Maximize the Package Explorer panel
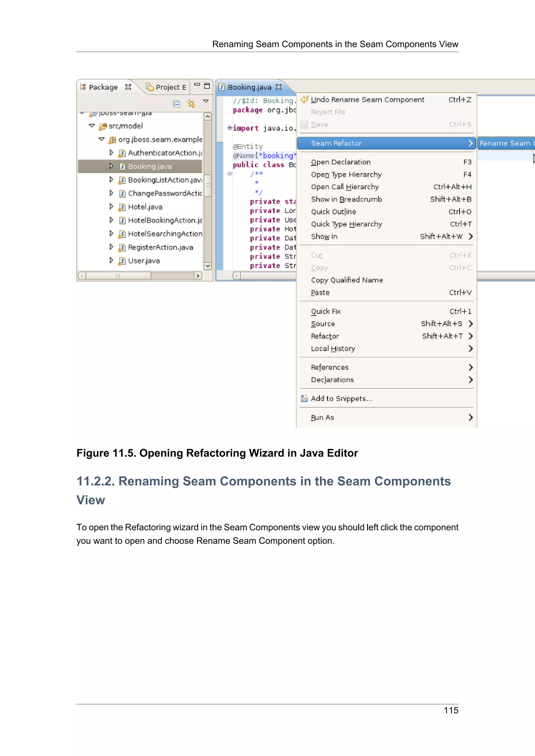Screen dimensions: 535x756 (207, 86)
